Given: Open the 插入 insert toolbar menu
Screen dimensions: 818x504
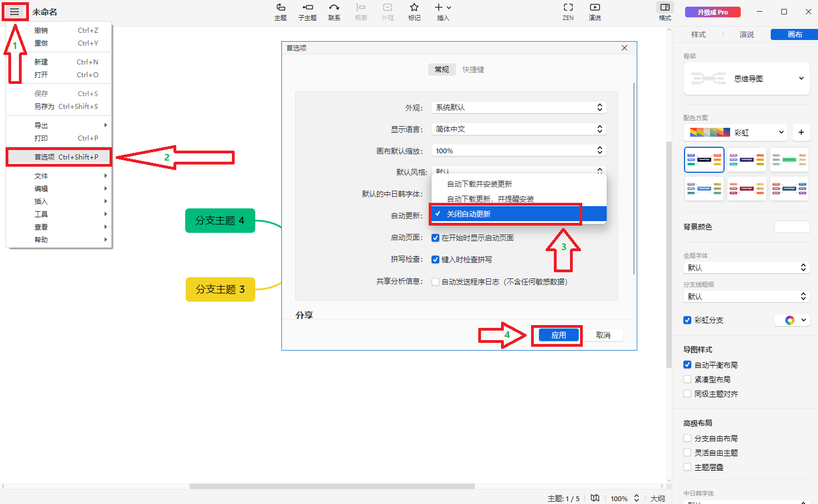Looking at the screenshot, I should pos(443,12).
